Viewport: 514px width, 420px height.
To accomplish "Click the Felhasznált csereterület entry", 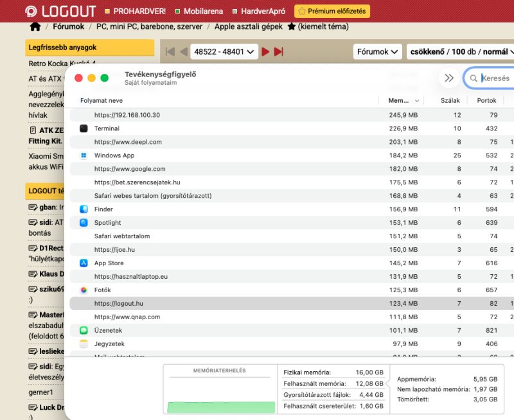I will pos(333,406).
